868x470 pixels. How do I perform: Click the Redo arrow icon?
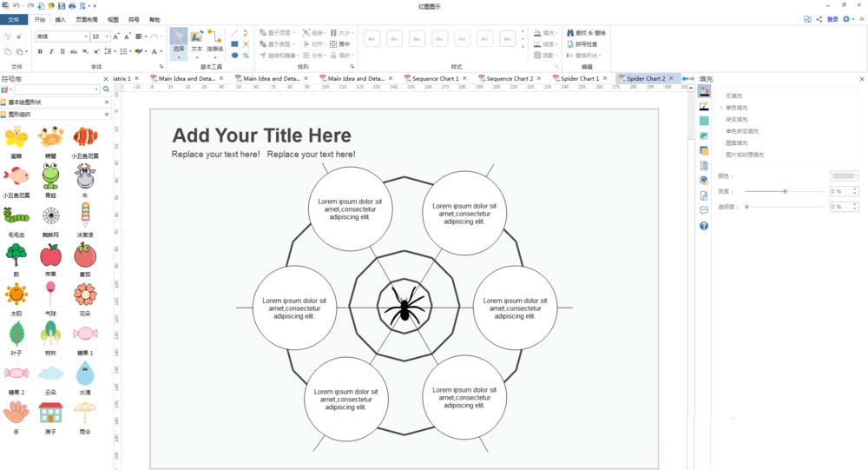[30, 5]
